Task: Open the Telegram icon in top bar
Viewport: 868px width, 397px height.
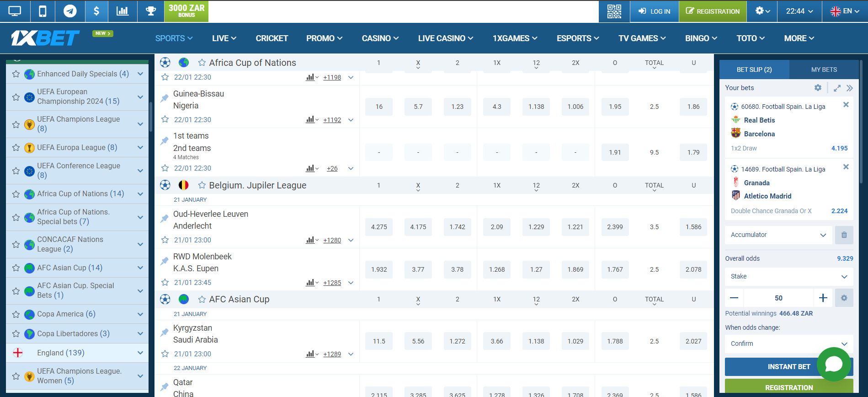Action: tap(70, 11)
